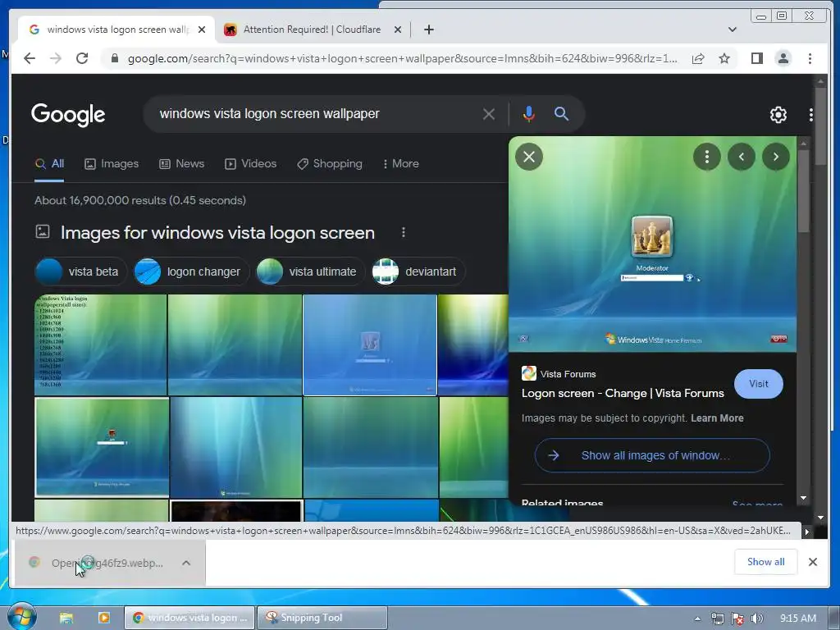Click the forward navigation arrow
Viewport: 840px width, 630px height.
click(x=55, y=58)
